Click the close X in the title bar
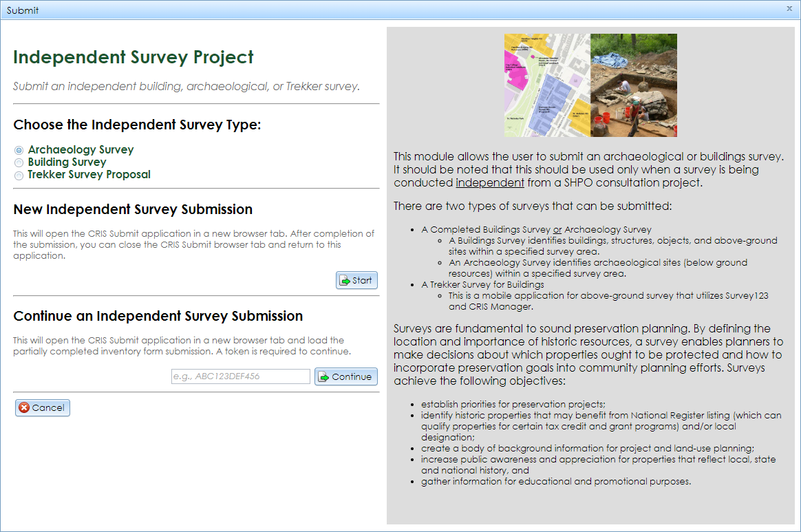Viewport: 801px width, 532px height. 789,9
